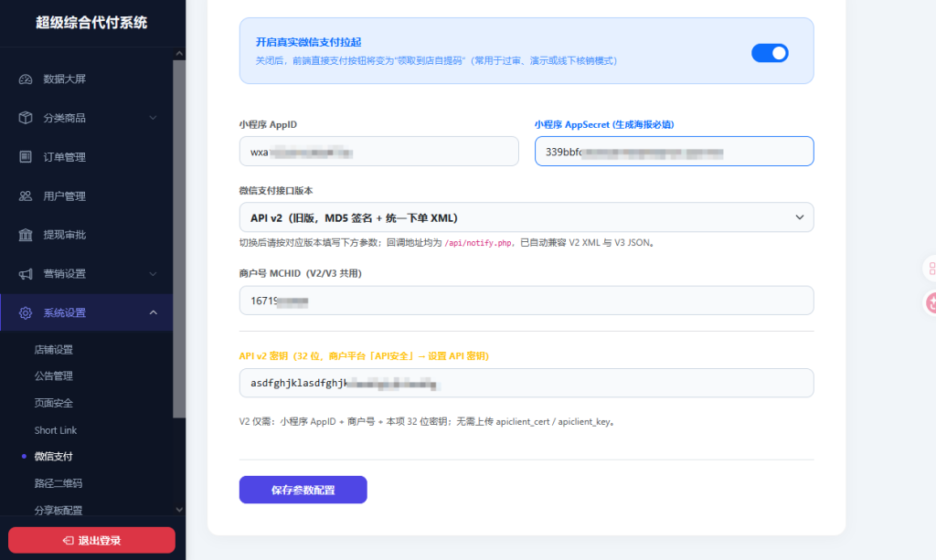Click the 微信支付接口版本 label
This screenshot has height=560, width=936.
(x=276, y=191)
